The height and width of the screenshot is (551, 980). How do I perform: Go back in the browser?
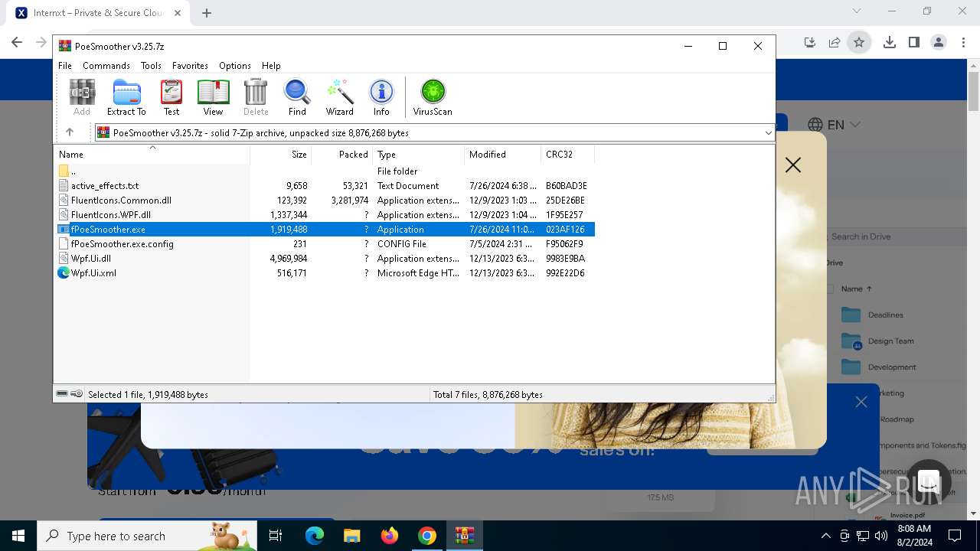(17, 43)
